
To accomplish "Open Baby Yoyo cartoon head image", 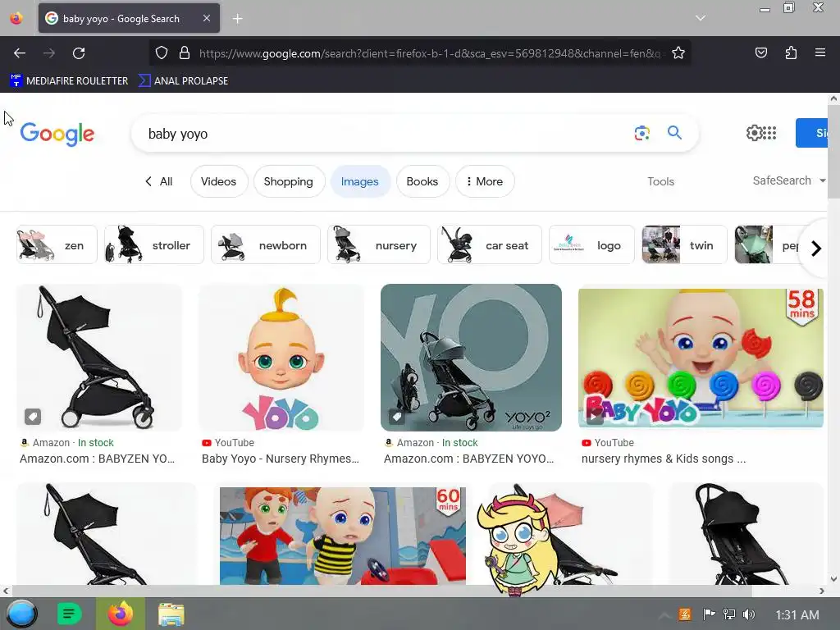I will click(x=281, y=358).
